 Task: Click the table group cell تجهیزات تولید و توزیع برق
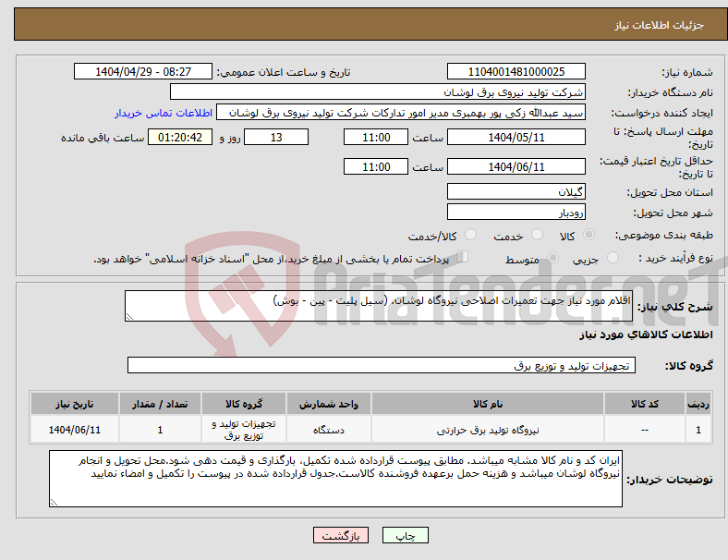point(244,430)
